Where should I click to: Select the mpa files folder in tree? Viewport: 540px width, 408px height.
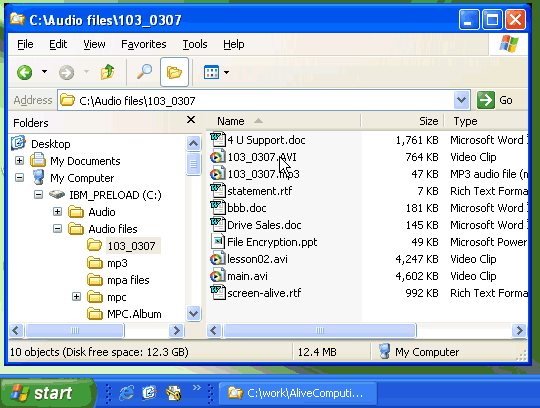(x=128, y=280)
